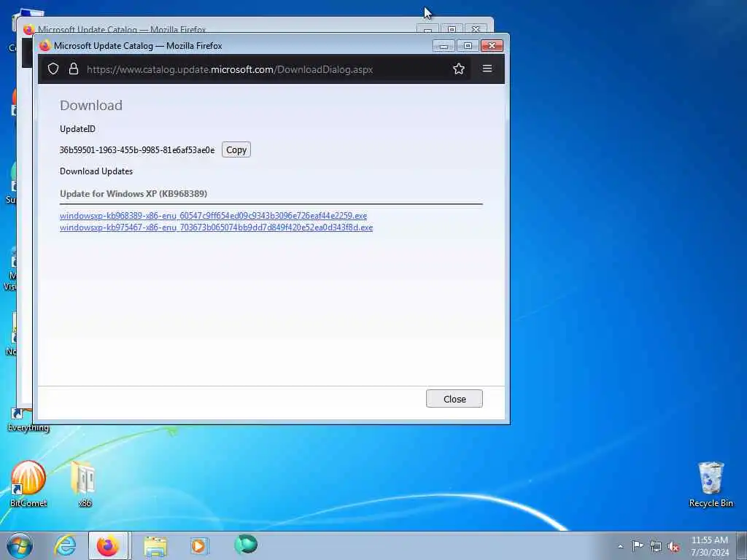The image size is (747, 560).
Task: Click the Download Updates label
Action: coord(96,171)
